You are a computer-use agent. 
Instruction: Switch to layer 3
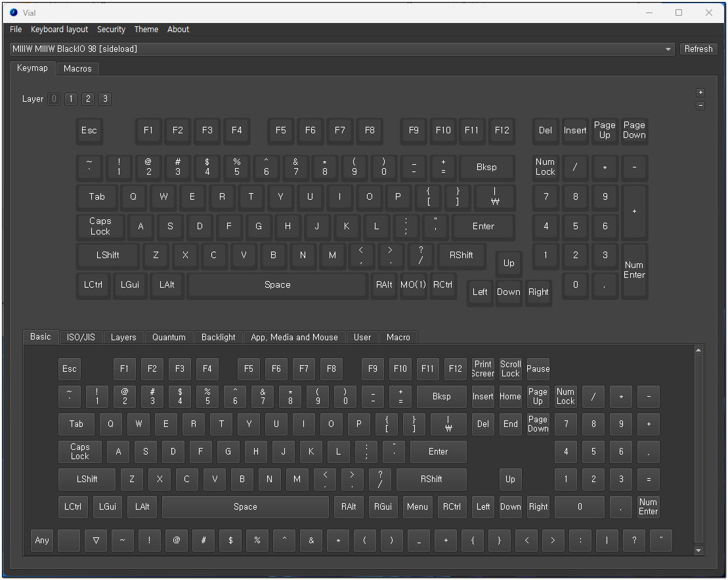[105, 99]
